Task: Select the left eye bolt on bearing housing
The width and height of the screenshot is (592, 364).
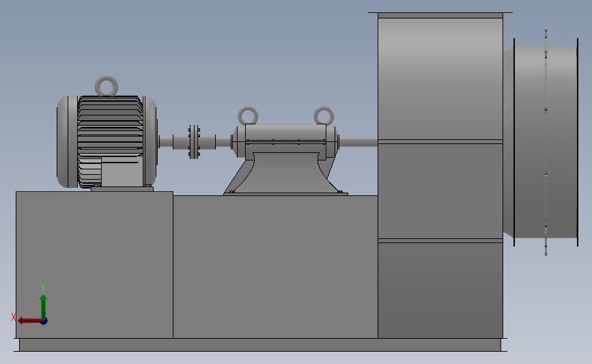Action: click(248, 115)
